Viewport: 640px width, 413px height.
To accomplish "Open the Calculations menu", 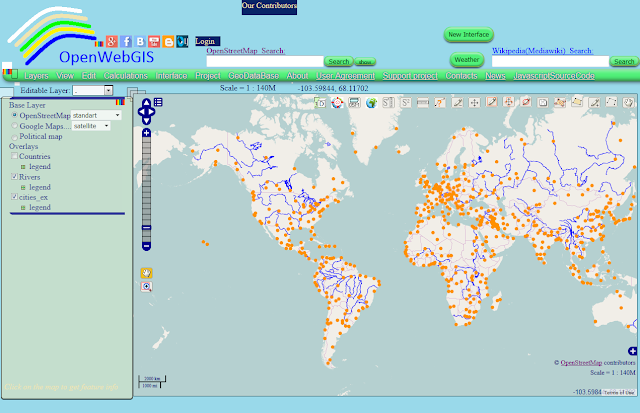I will click(x=126, y=76).
